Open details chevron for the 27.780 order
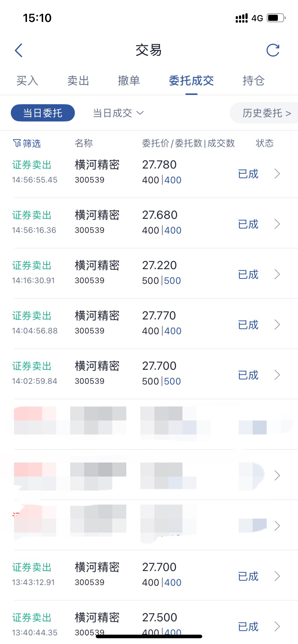Screen dimensions: 298x644 click(x=277, y=174)
